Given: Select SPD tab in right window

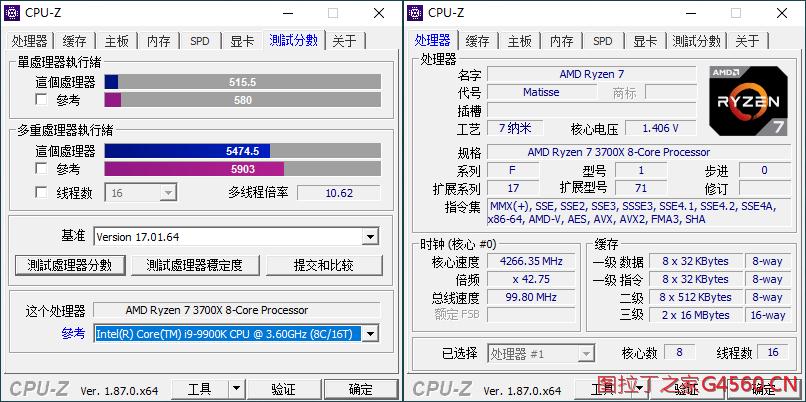Looking at the screenshot, I should click(602, 41).
